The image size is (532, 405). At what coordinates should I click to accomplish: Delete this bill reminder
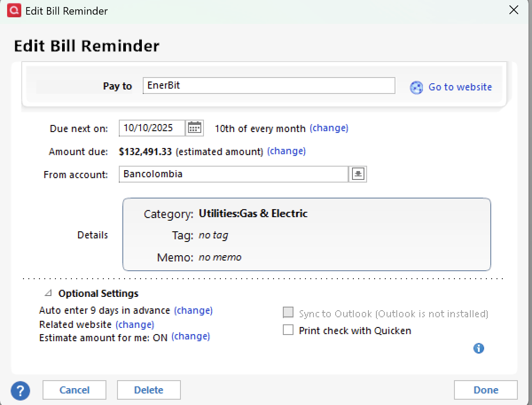149,390
